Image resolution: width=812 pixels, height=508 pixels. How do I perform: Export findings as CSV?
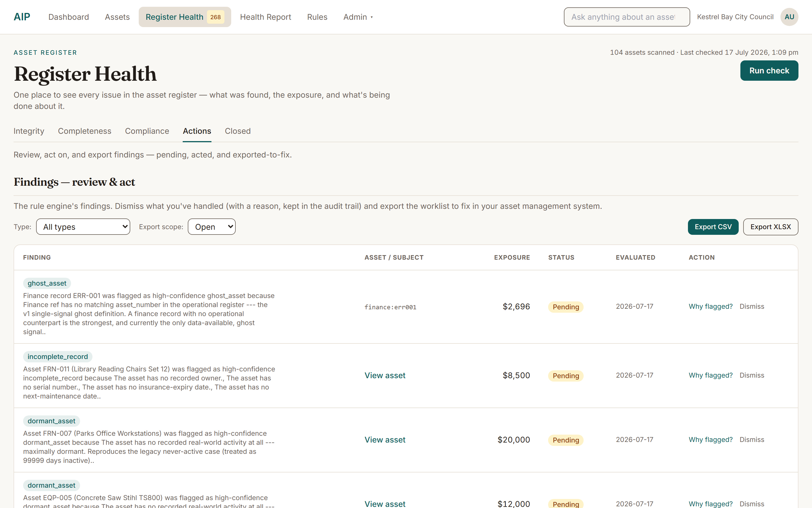tap(713, 227)
